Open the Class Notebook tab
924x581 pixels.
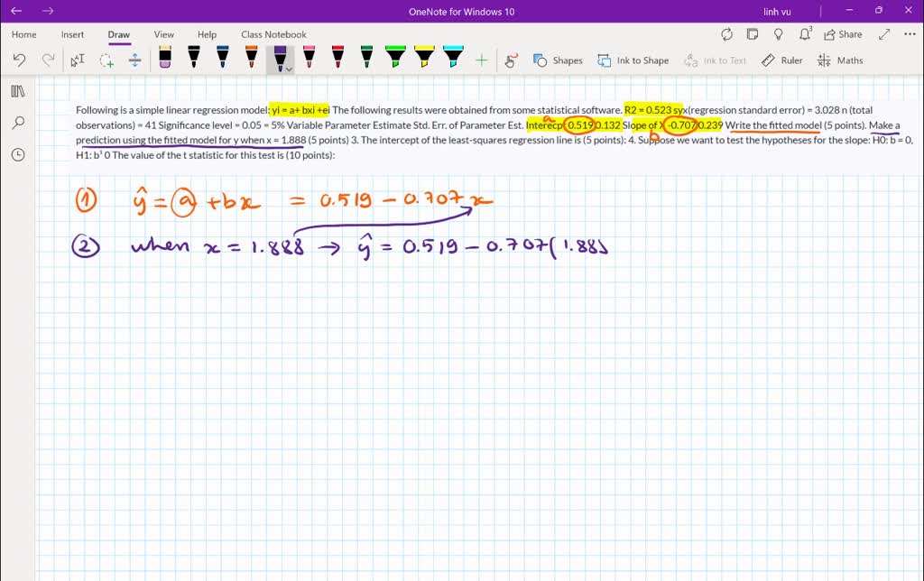pyautogui.click(x=273, y=34)
